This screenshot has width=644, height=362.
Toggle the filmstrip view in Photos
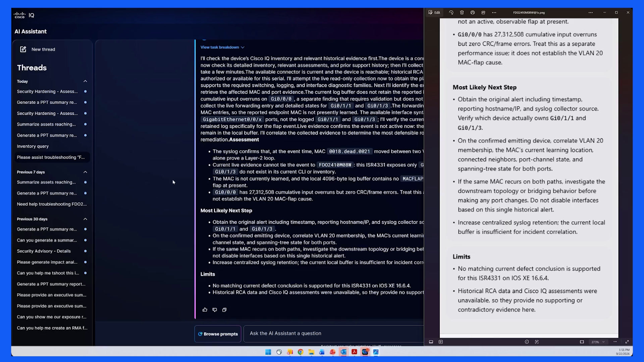click(x=431, y=342)
